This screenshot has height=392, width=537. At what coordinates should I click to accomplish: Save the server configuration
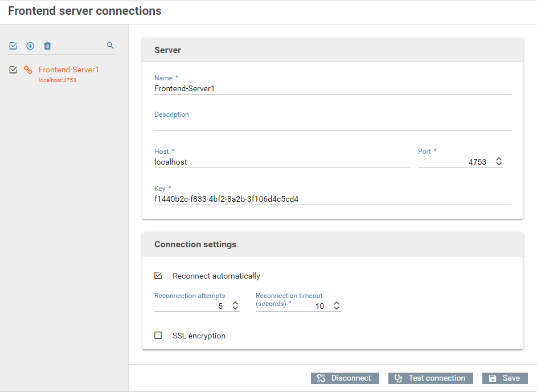click(x=505, y=378)
